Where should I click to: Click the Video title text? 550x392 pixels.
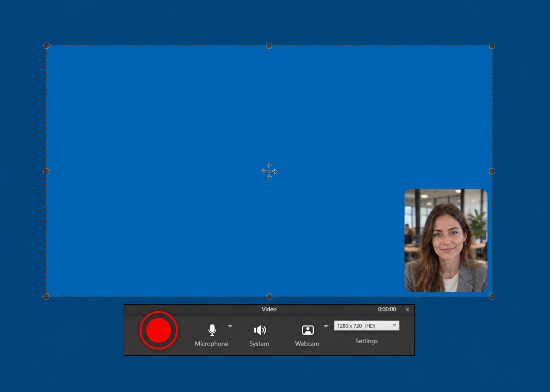[269, 309]
